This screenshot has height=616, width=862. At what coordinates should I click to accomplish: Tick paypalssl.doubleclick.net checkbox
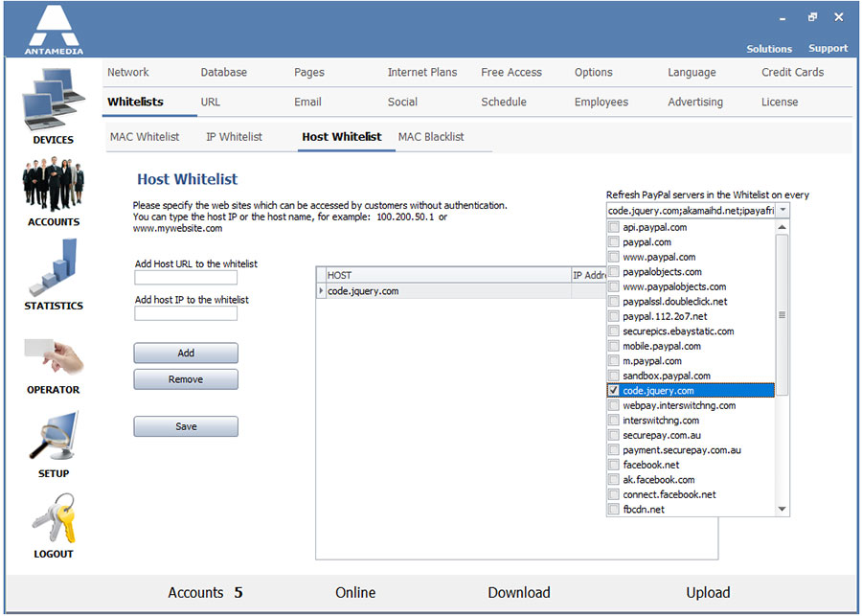[x=614, y=302]
